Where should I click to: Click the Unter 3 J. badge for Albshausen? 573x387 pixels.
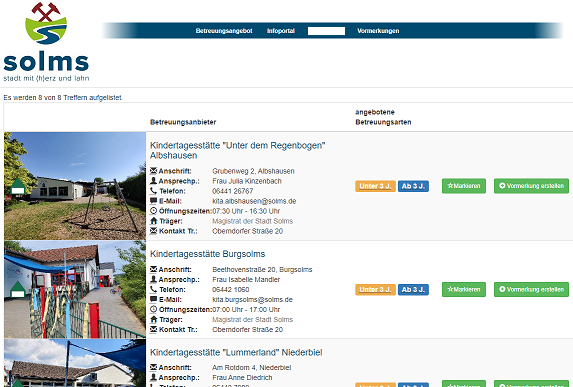pos(375,186)
